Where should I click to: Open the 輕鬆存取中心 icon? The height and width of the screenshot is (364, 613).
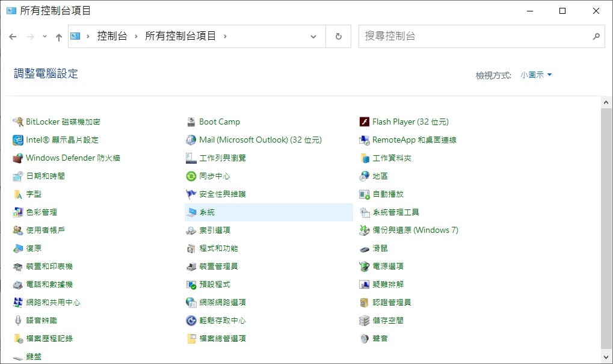click(191, 321)
